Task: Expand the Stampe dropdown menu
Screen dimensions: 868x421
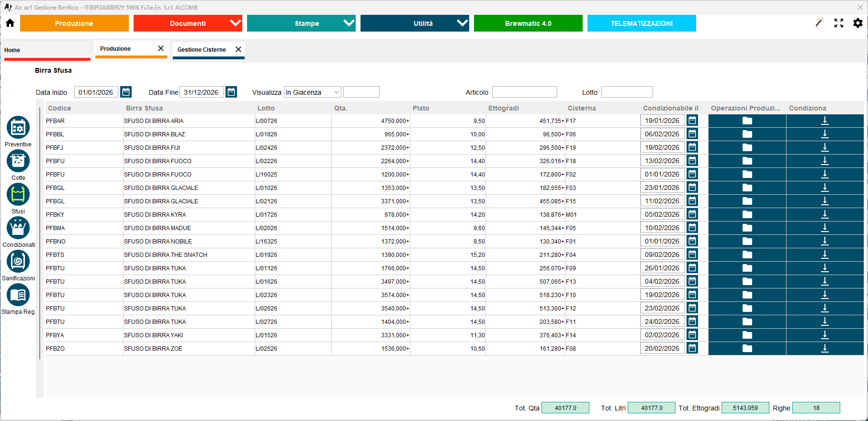Action: (x=349, y=23)
